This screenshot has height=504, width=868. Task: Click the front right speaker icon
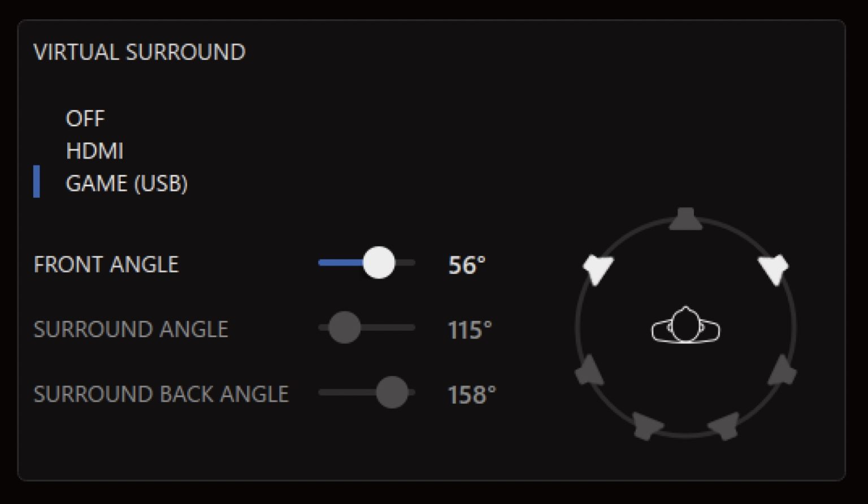774,269
